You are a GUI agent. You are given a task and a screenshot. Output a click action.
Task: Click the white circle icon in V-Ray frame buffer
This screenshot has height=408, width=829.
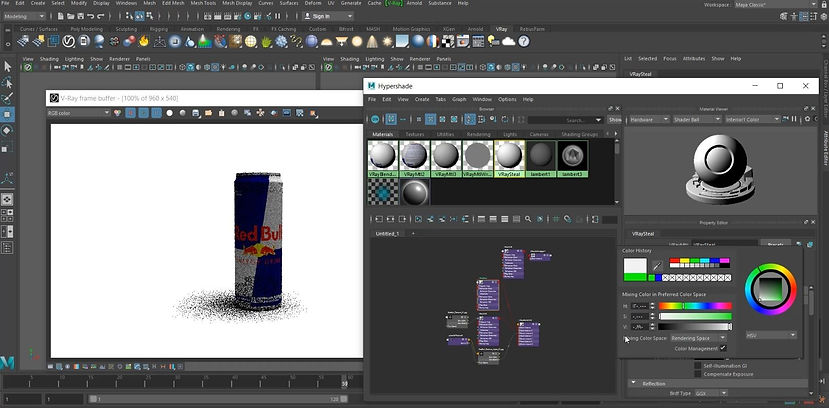[x=170, y=113]
